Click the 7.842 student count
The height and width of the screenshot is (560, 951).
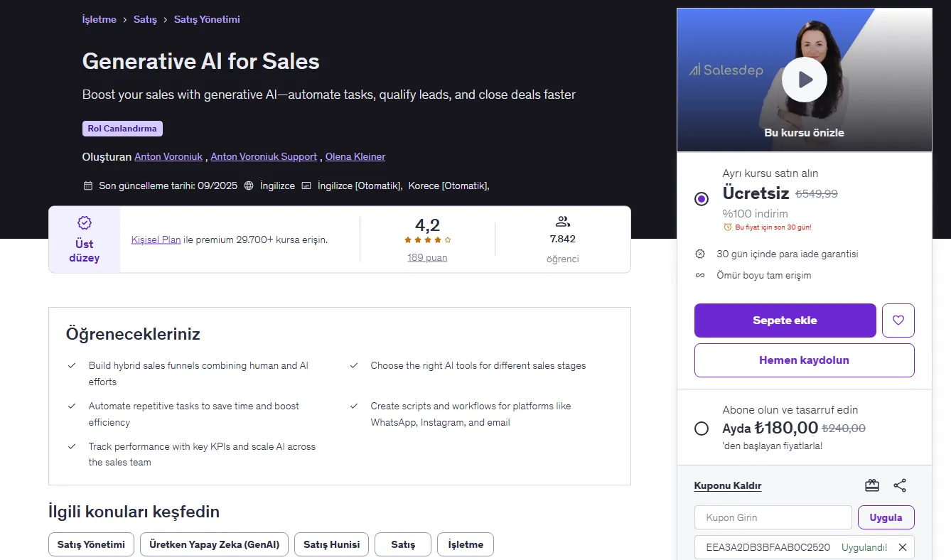pos(563,239)
